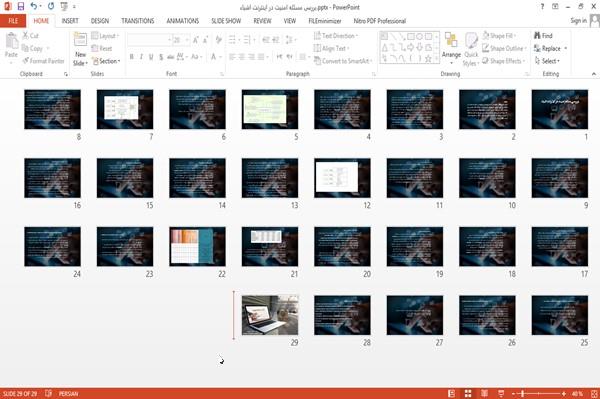The width and height of the screenshot is (600, 399).
Task: Toggle Italic formatting button
Action: (x=141, y=57)
